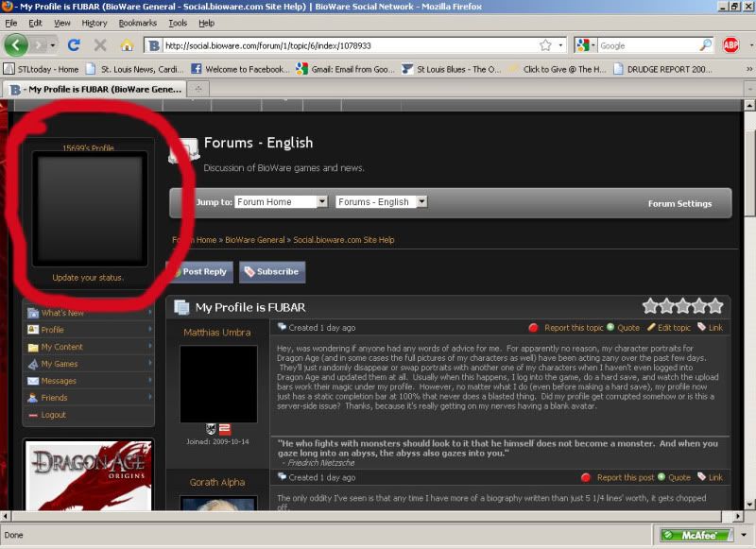Click the Firefox back arrow button
The height and width of the screenshot is (549, 756).
[16, 44]
